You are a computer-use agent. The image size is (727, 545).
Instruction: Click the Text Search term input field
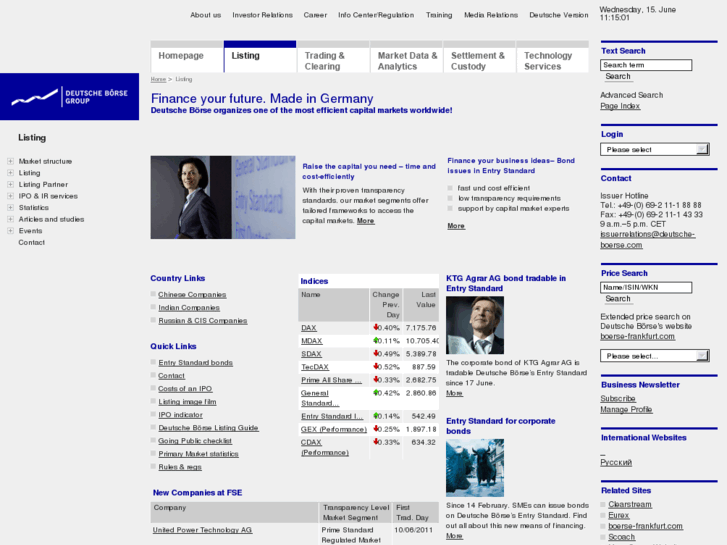click(x=646, y=65)
